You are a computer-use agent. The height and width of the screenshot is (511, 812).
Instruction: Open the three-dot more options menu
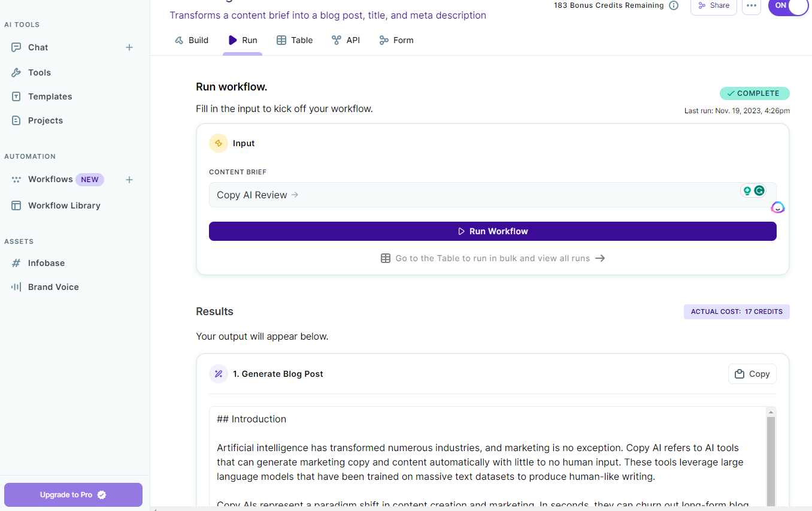(x=752, y=5)
